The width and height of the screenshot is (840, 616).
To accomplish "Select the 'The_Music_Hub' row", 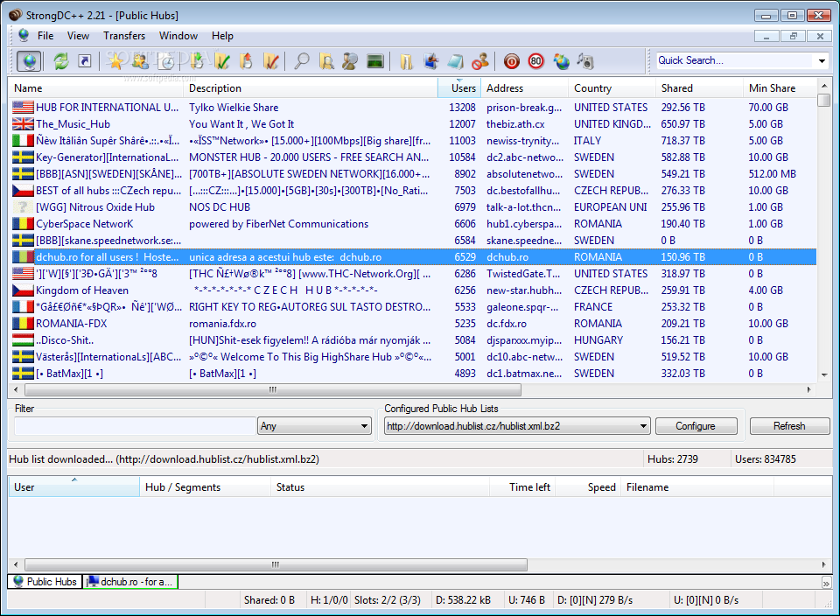I will tap(412, 123).
